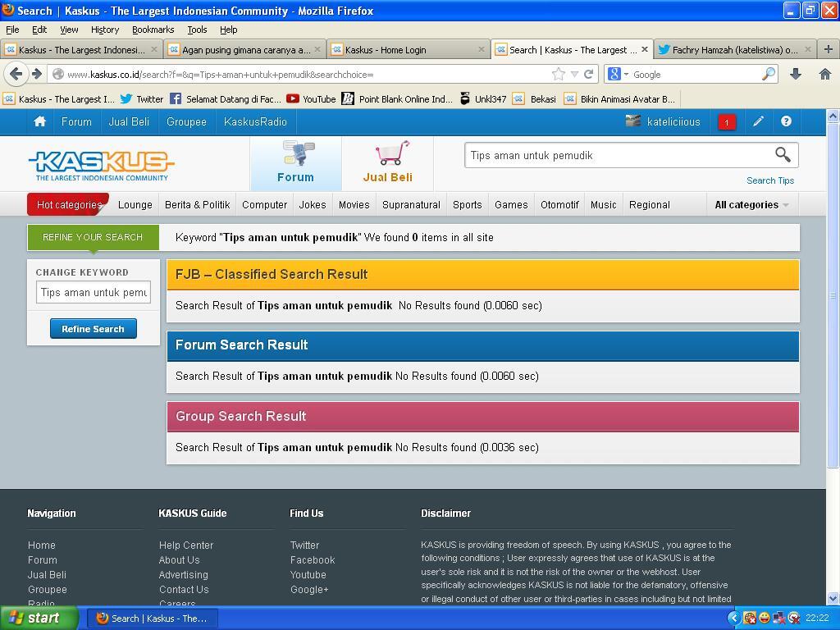Open the help question mark icon
Screen dimensions: 840x630
pyautogui.click(x=786, y=121)
